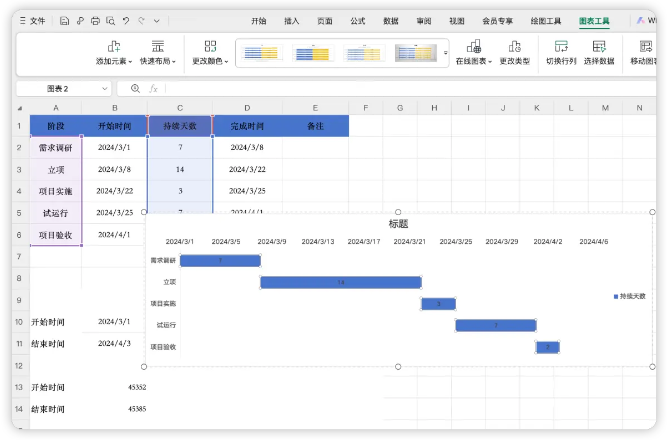Click cell 项目验收 in column A
This screenshot has width=667, height=440.
(x=56, y=235)
